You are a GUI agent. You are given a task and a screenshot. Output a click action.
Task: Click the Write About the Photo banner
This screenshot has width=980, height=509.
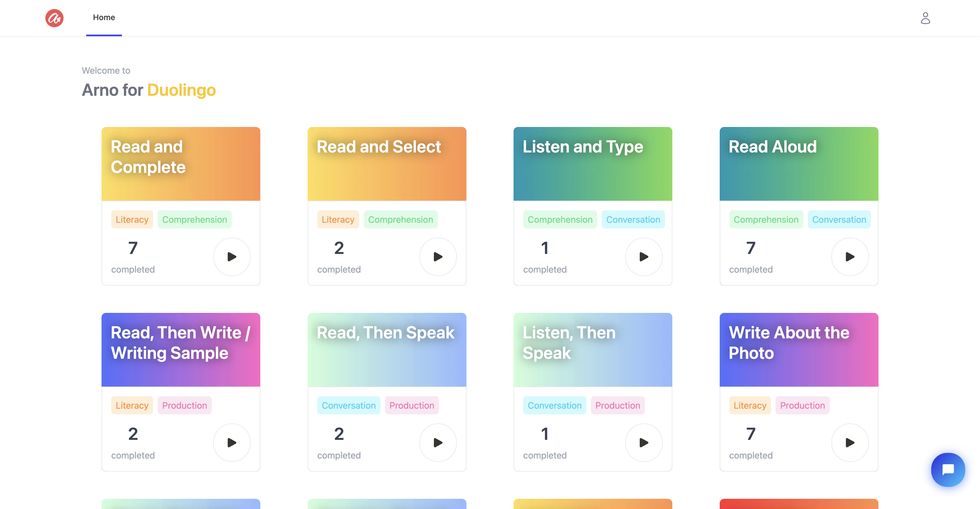click(799, 350)
